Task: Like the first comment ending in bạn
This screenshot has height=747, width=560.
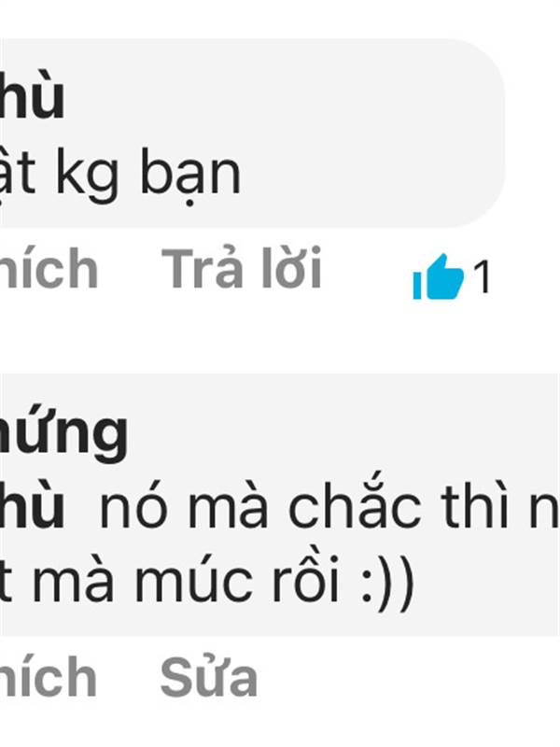Action: coord(49,268)
